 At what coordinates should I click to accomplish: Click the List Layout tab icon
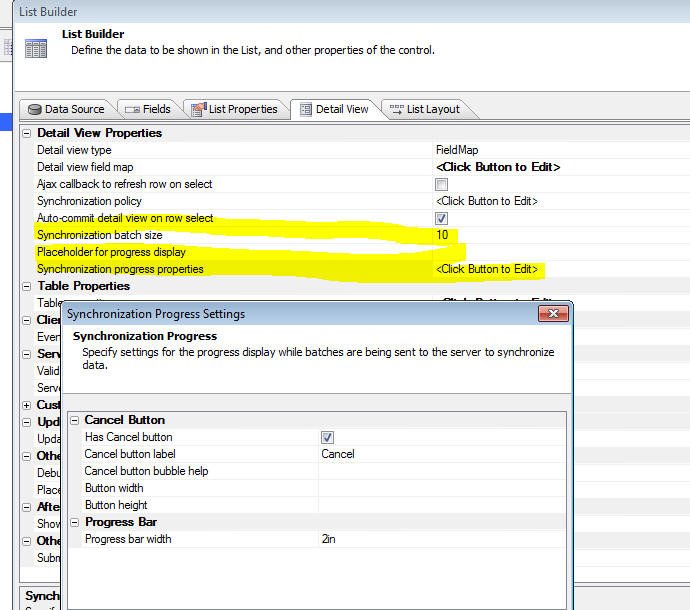pos(396,109)
